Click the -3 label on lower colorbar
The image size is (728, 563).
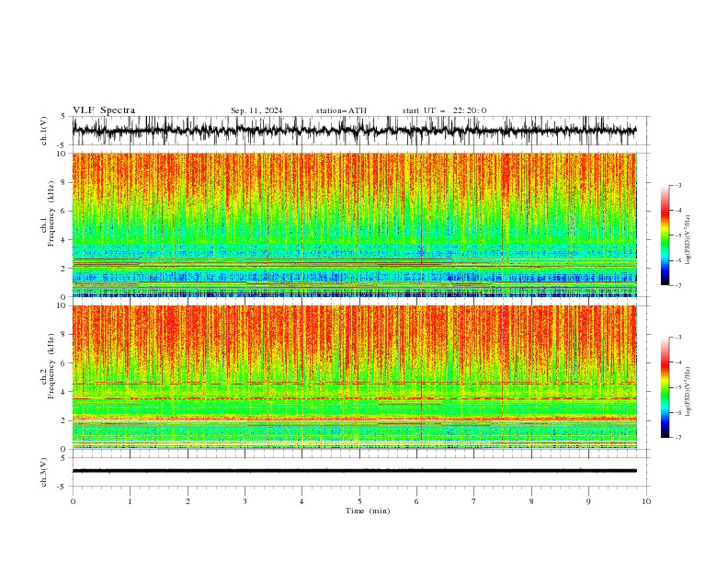[678, 338]
